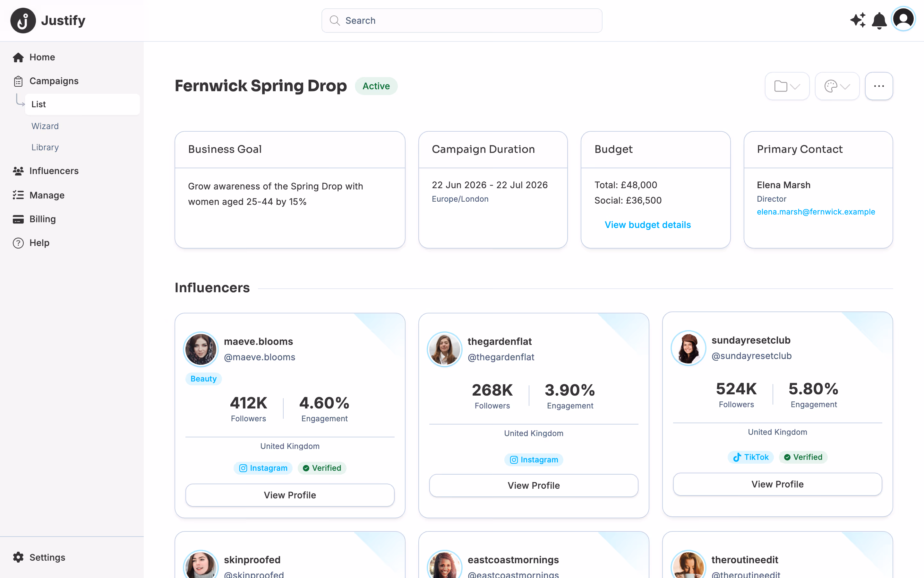Click the Europe/London timezone text

(460, 199)
